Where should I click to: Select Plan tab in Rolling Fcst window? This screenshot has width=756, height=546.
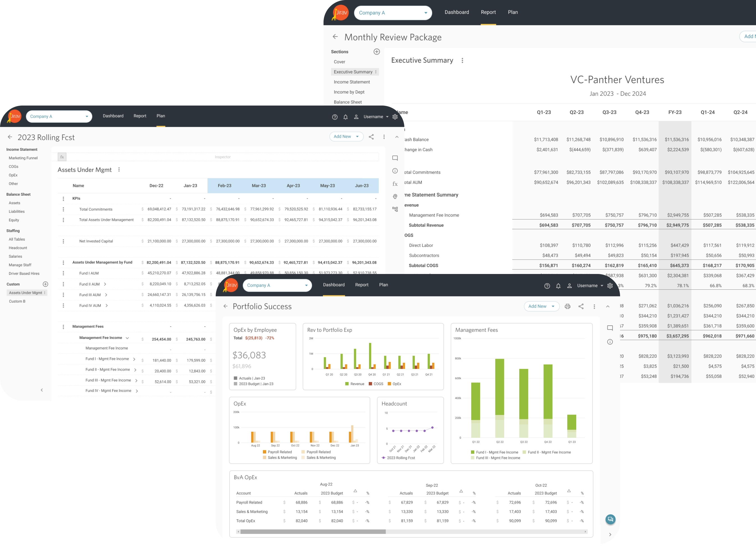161,116
